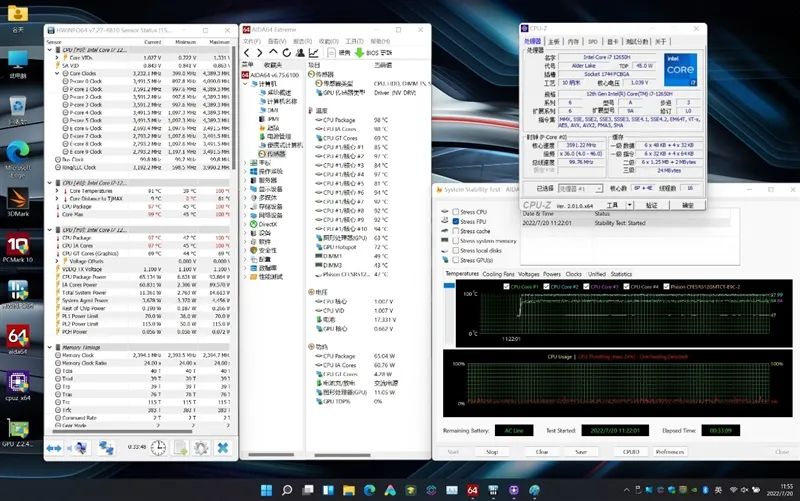Click the Windows Start button on taskbar
The image size is (800, 501).
click(267, 489)
